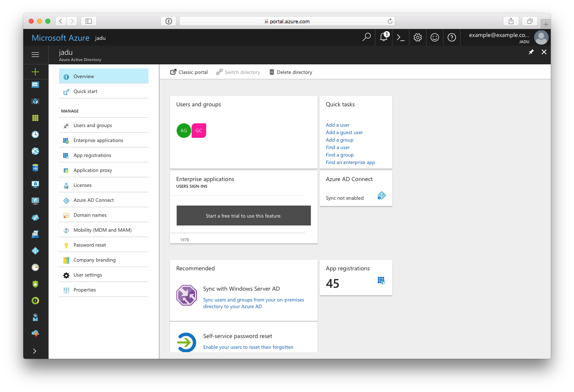Open Domain names menu item
574x392 pixels.
click(x=103, y=215)
